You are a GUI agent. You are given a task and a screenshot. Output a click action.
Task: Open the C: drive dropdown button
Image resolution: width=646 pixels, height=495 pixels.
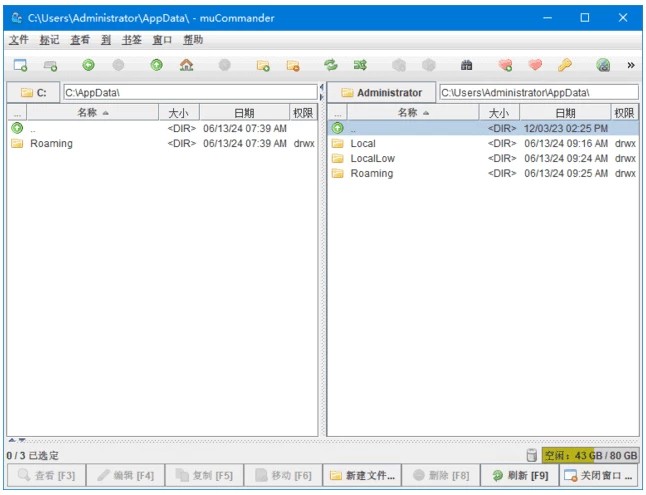[x=33, y=92]
